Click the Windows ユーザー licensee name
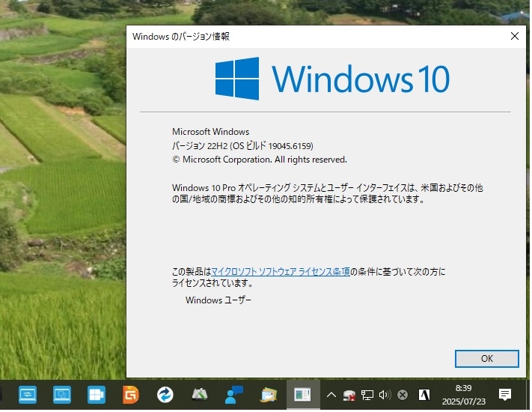This screenshot has width=532, height=412. [218, 300]
